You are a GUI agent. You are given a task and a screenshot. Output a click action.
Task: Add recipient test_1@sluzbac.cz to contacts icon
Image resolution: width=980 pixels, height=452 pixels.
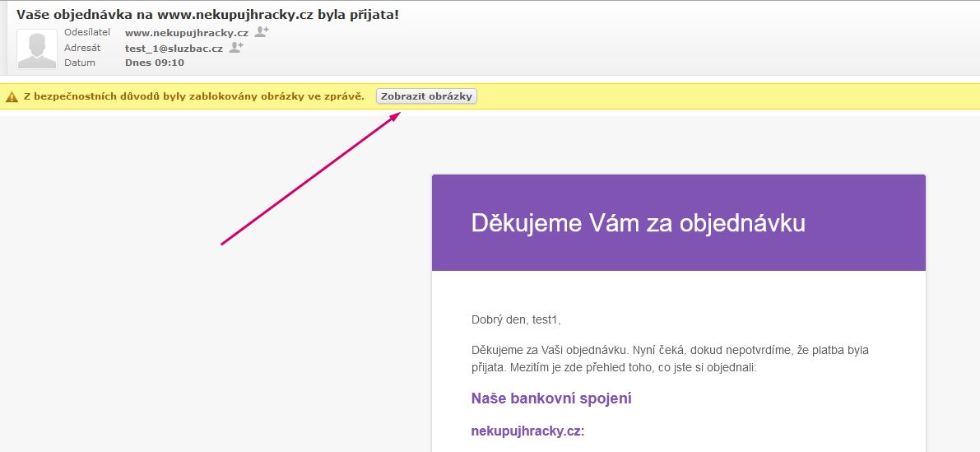point(236,48)
